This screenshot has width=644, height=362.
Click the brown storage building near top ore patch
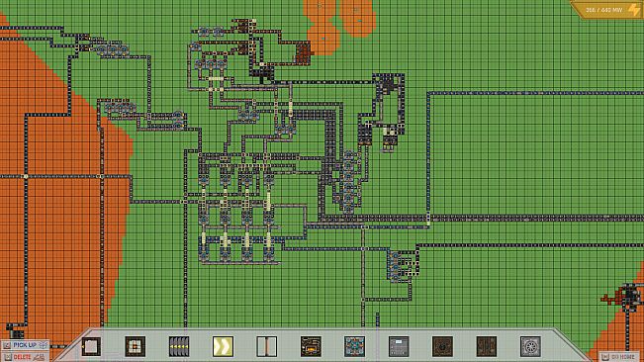tap(304, 52)
